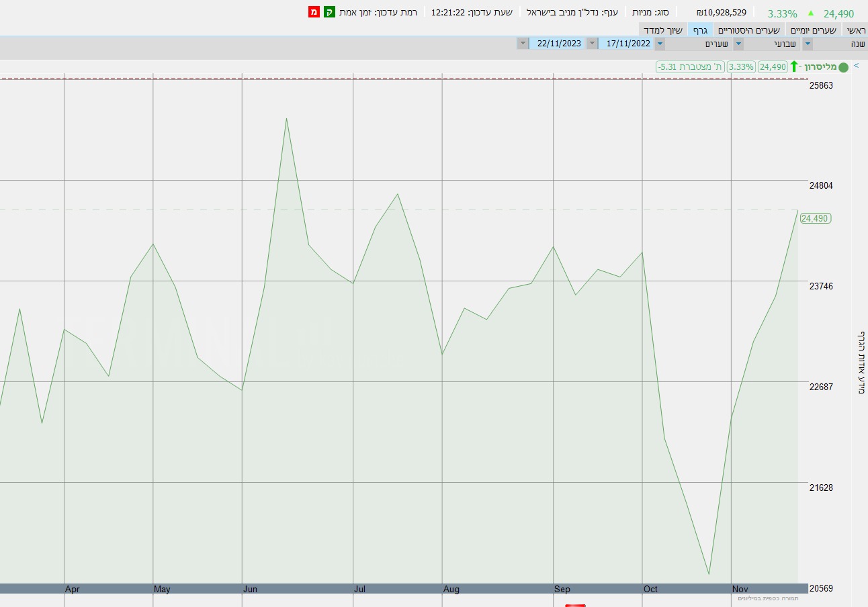Open the vertical מידע אודות הגרף side label
This screenshot has width=868, height=607.
[x=861, y=363]
